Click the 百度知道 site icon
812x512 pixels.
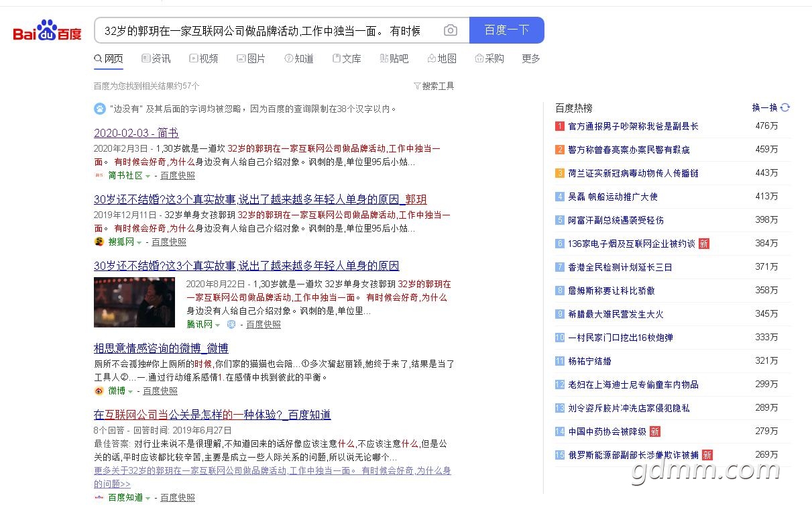coord(99,497)
